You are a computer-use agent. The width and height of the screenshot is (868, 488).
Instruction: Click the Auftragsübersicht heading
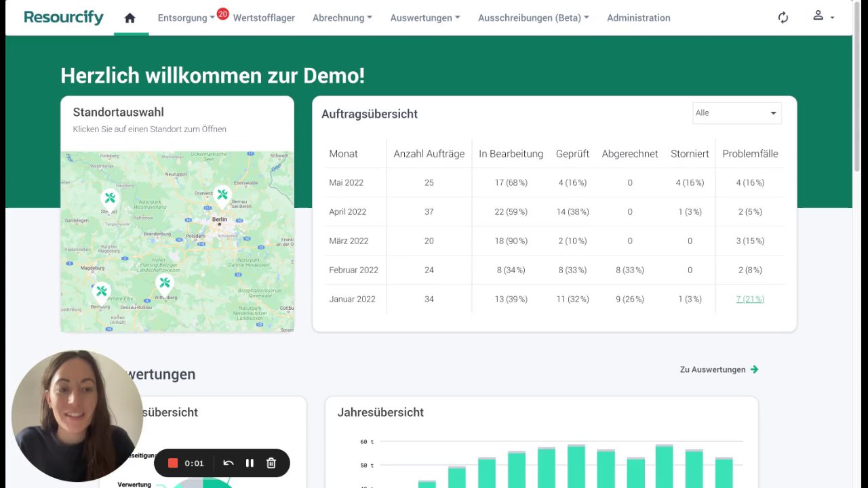click(370, 114)
